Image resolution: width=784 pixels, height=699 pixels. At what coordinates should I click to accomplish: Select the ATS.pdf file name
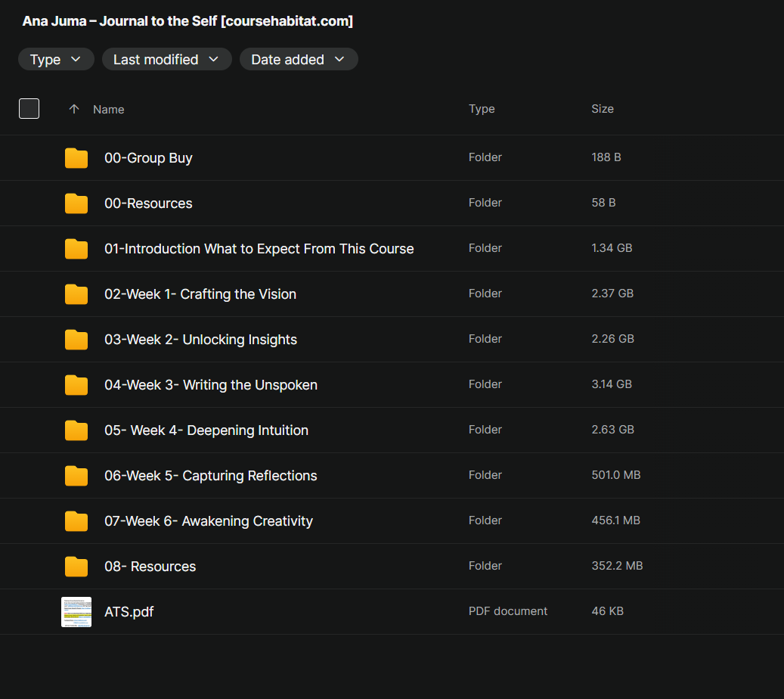[x=129, y=612]
